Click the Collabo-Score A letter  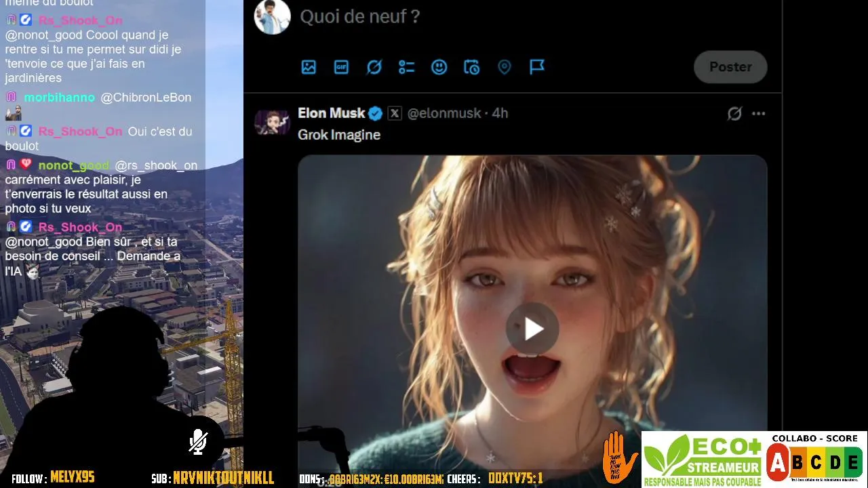(778, 463)
